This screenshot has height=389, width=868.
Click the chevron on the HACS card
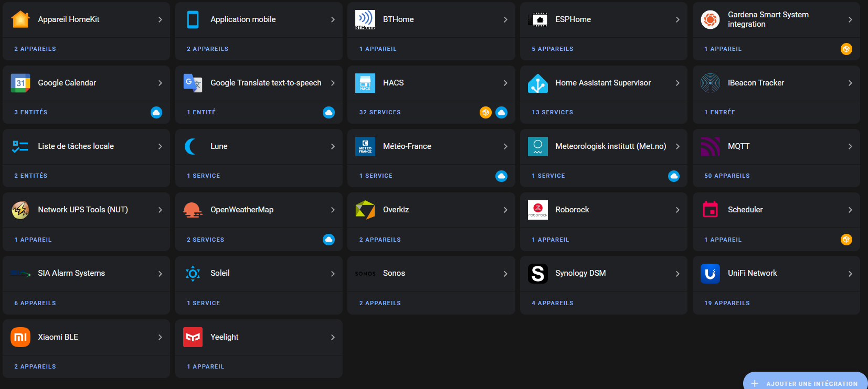pos(505,83)
